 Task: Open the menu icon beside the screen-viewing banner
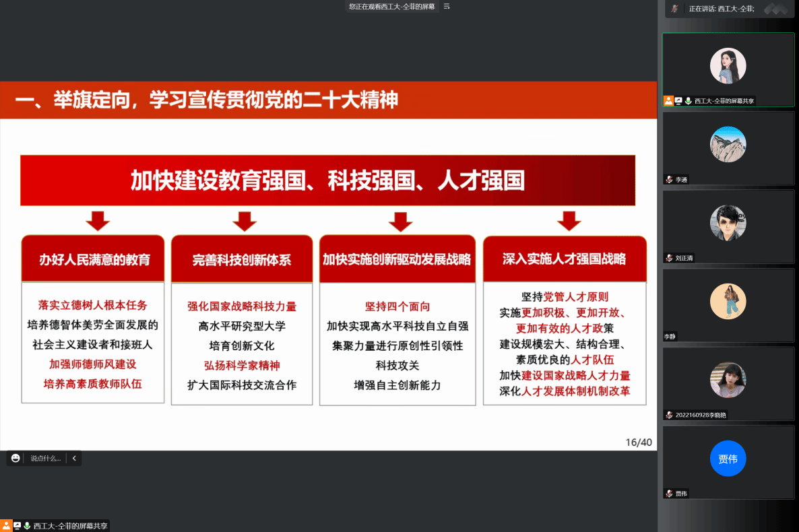(446, 6)
